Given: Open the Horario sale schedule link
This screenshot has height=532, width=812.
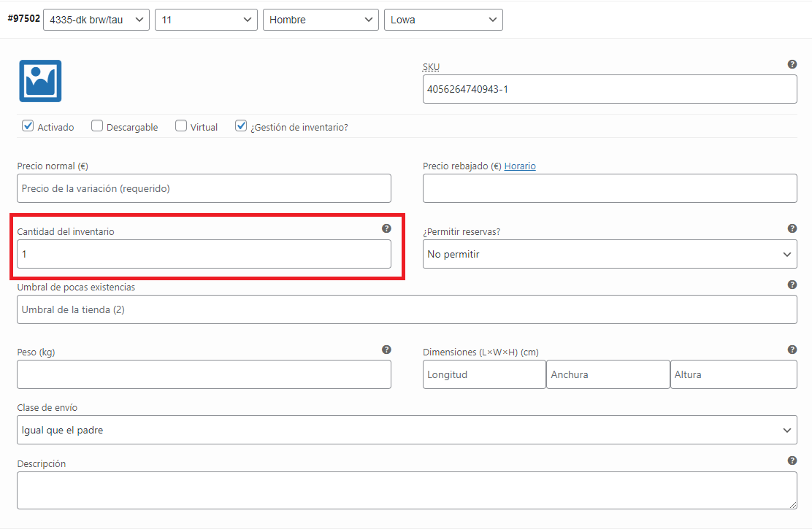Looking at the screenshot, I should pos(520,166).
